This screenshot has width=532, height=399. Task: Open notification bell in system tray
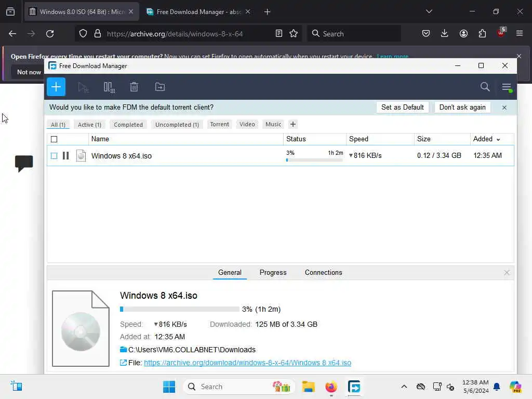point(497,387)
